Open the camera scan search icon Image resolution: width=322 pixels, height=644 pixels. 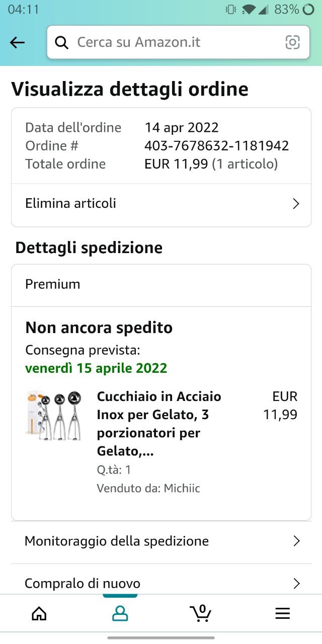(292, 43)
